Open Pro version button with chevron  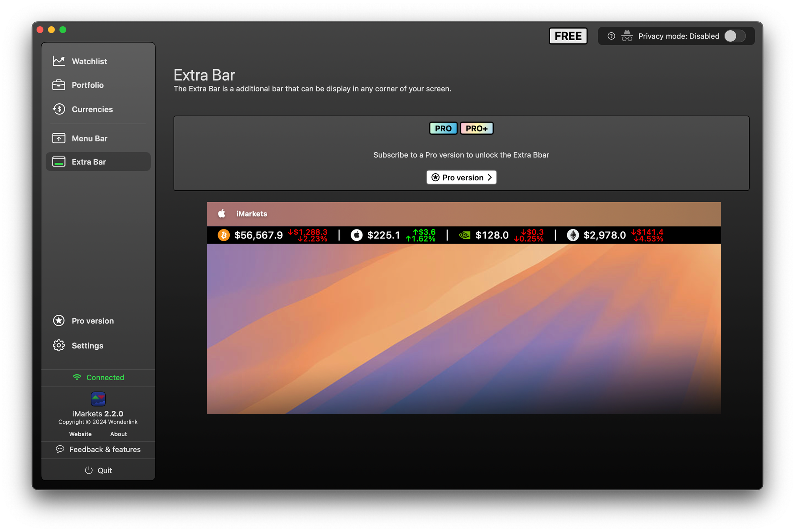[x=461, y=177]
